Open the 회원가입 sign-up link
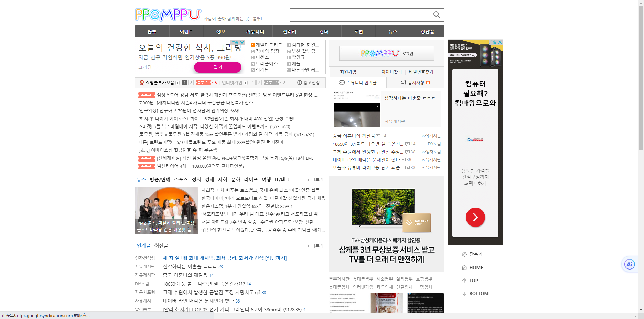 pyautogui.click(x=348, y=72)
